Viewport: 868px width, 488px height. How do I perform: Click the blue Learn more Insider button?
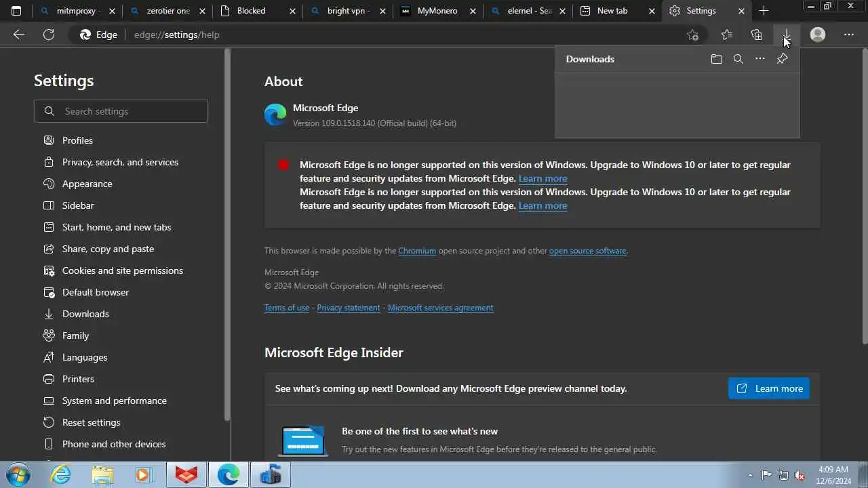(x=769, y=388)
